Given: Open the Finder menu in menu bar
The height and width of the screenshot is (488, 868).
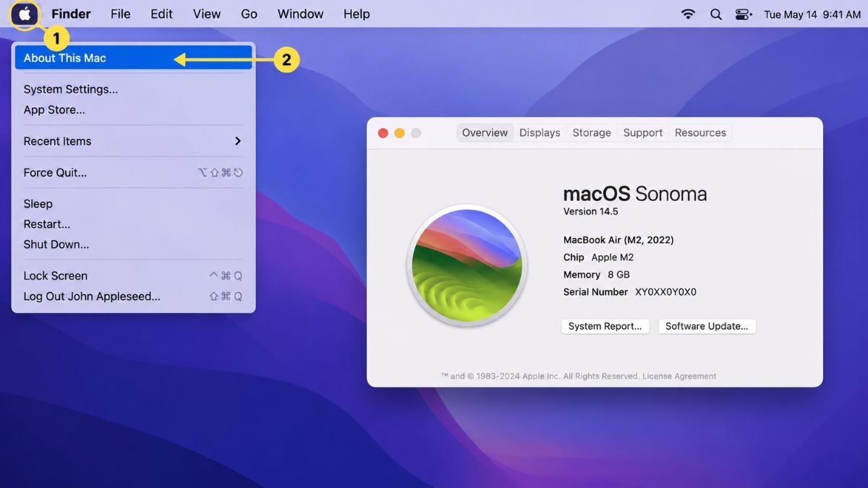Looking at the screenshot, I should (71, 14).
